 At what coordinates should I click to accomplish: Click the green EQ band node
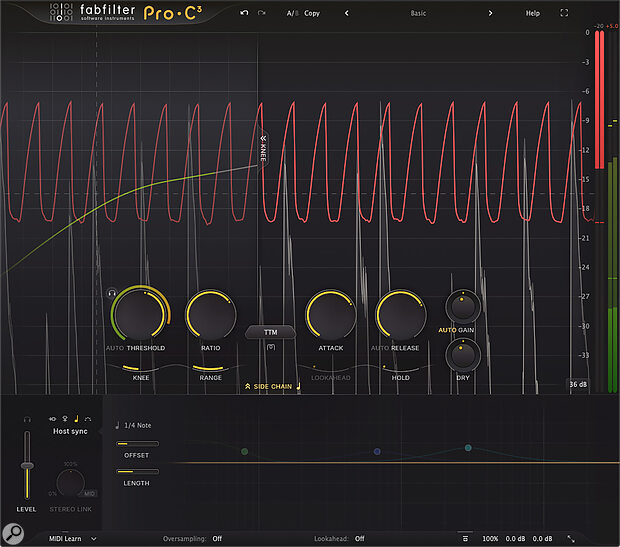[x=245, y=451]
